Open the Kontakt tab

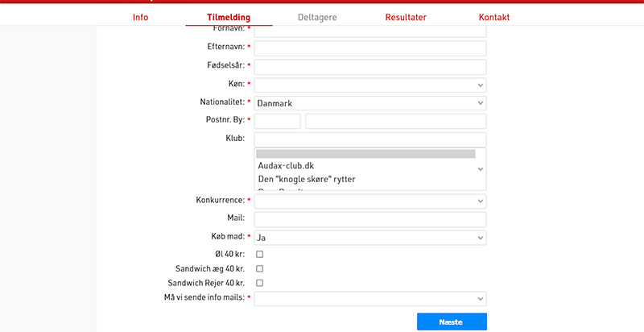(493, 17)
